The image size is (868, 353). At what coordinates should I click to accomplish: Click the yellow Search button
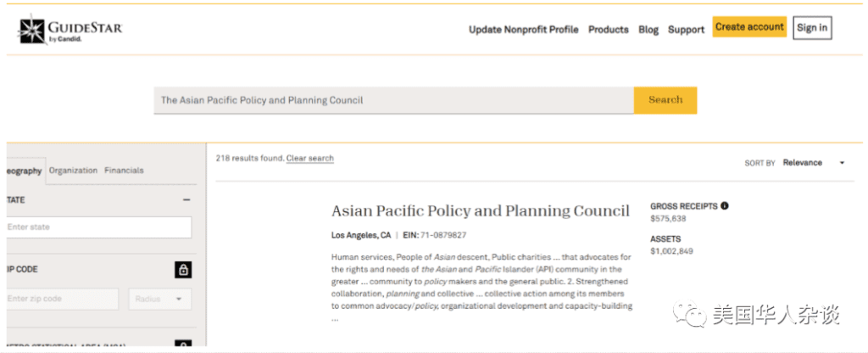tap(665, 100)
